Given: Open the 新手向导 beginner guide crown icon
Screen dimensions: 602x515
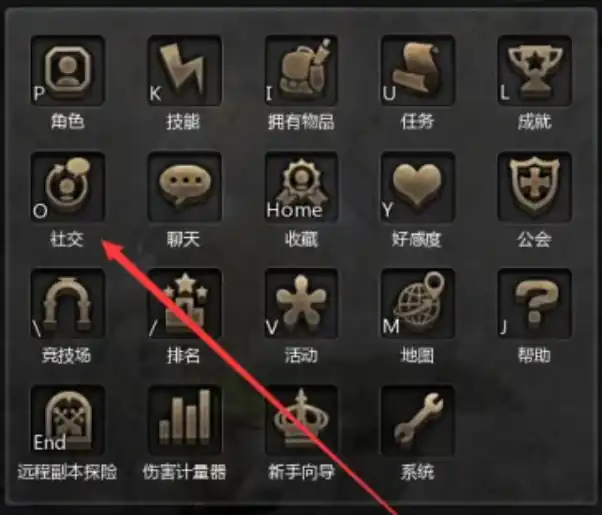Looking at the screenshot, I should [301, 420].
